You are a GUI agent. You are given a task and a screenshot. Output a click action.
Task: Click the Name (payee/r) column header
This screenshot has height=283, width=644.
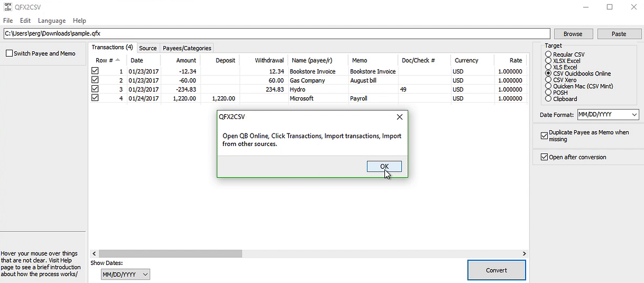click(x=318, y=60)
